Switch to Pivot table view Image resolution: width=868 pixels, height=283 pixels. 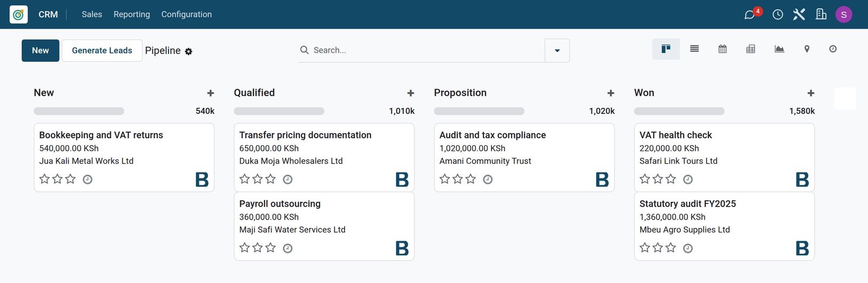tap(751, 49)
